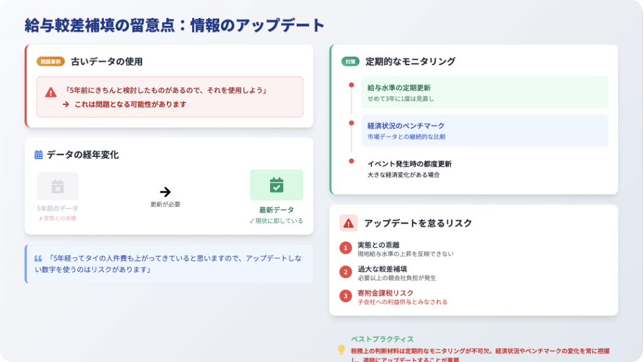
Task: Click the red warning triangle in quote box
Action: point(51,92)
